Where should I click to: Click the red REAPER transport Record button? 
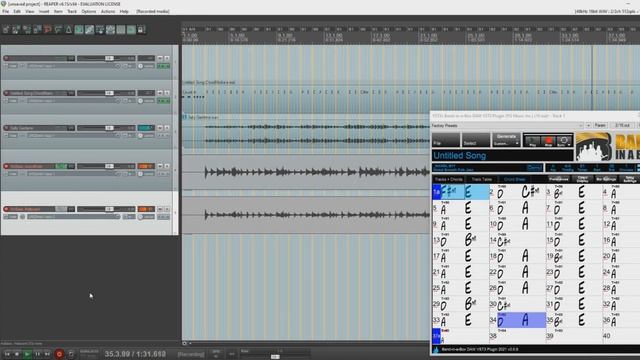[59, 354]
